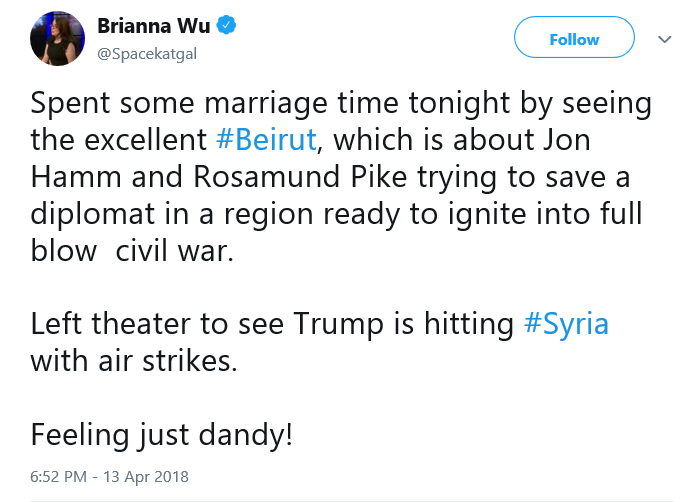Select the 'Feeling just dandy!' line
Image resolution: width=691 pixels, height=502 pixels.
click(x=161, y=435)
